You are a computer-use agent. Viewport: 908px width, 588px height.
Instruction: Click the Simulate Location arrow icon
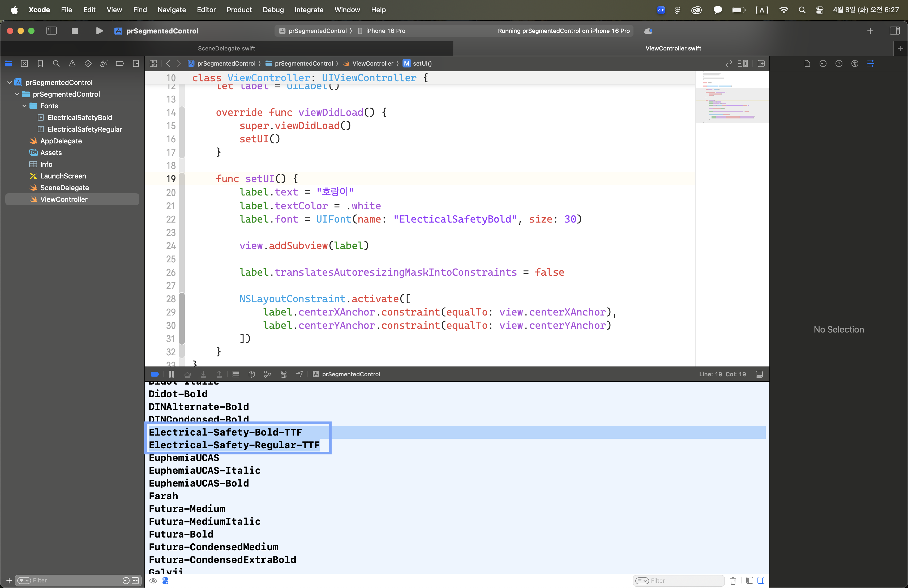coord(299,374)
